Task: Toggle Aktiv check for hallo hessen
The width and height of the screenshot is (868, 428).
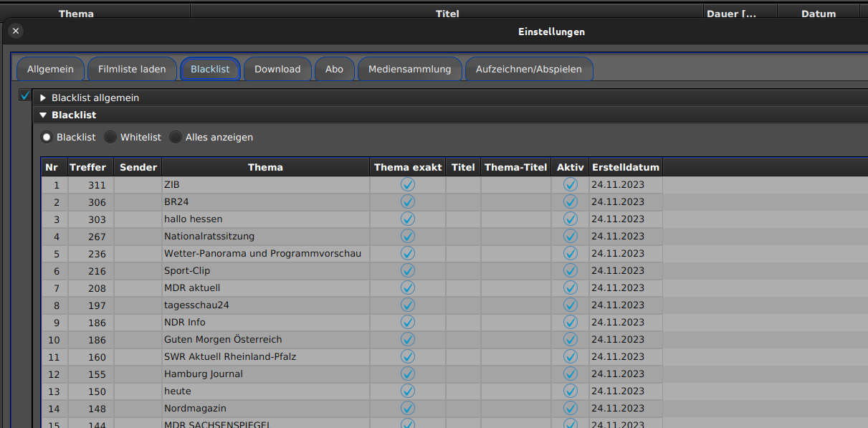Action: [x=571, y=219]
